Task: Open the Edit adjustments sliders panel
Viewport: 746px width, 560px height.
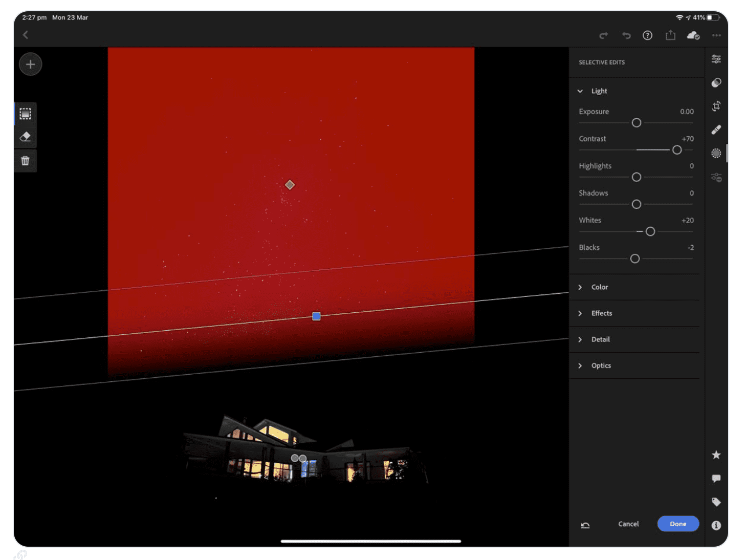Action: [x=716, y=59]
